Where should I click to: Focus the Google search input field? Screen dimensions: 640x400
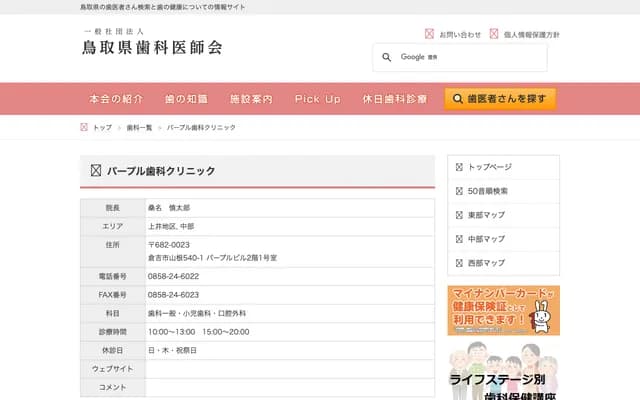point(470,58)
